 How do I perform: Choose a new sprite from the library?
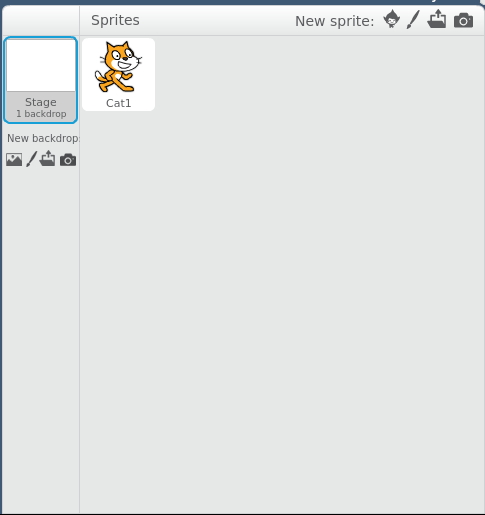coord(391,19)
